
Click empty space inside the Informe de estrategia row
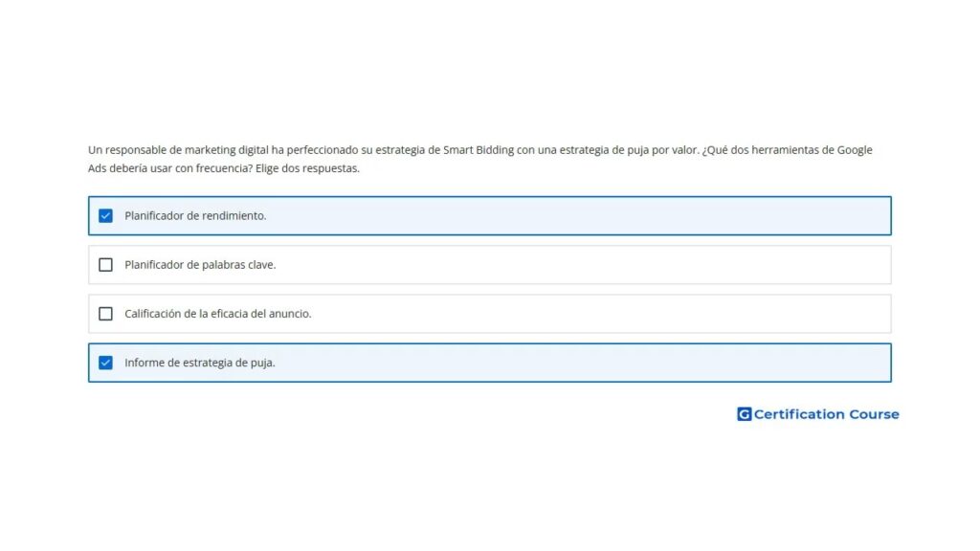pos(574,363)
